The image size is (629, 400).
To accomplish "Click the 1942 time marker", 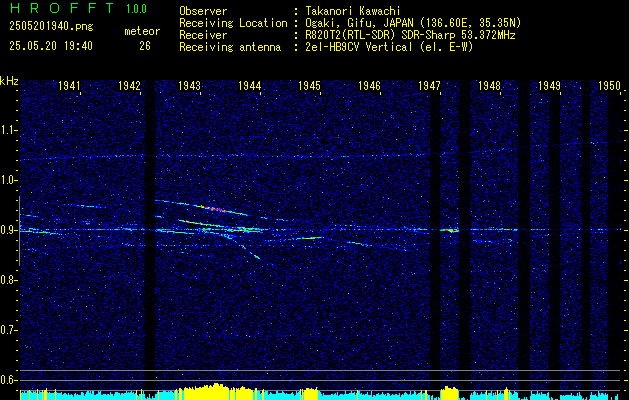I will pos(129,86).
